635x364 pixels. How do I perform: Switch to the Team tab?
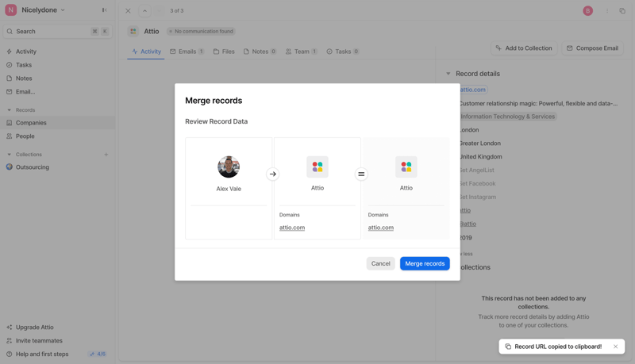click(x=302, y=52)
